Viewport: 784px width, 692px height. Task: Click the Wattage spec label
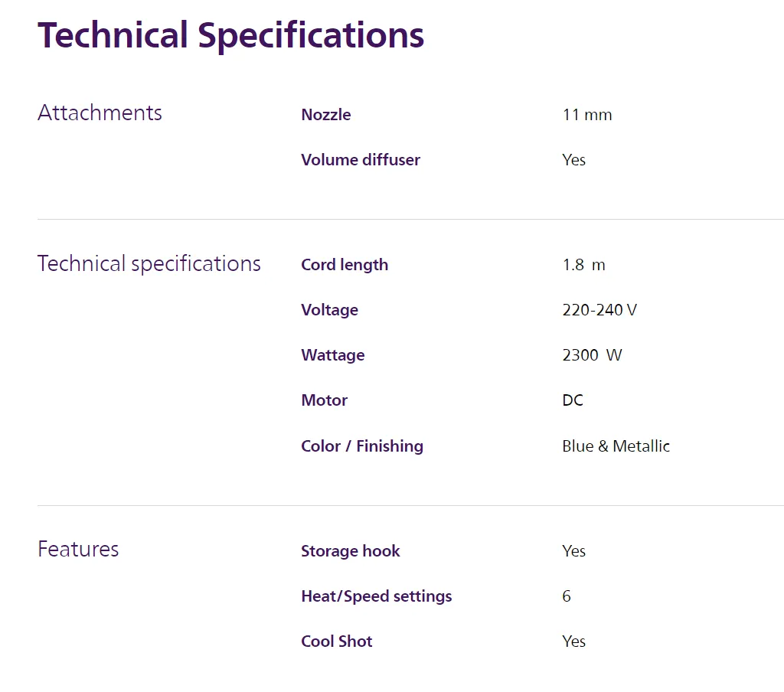pyautogui.click(x=333, y=355)
